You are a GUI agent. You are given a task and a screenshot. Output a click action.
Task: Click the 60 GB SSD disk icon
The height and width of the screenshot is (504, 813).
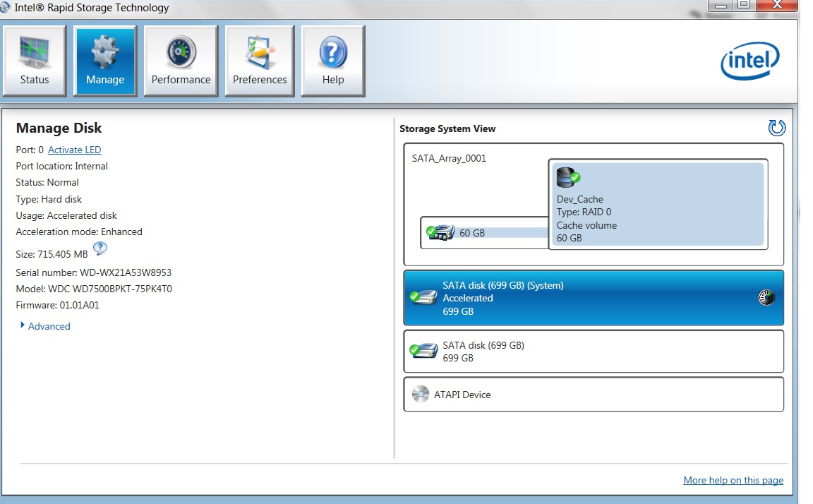(x=440, y=233)
